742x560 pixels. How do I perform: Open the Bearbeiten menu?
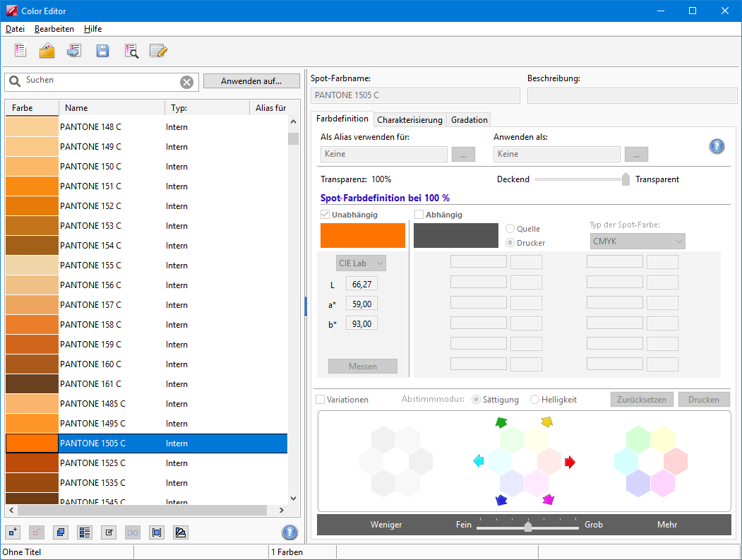pyautogui.click(x=54, y=29)
